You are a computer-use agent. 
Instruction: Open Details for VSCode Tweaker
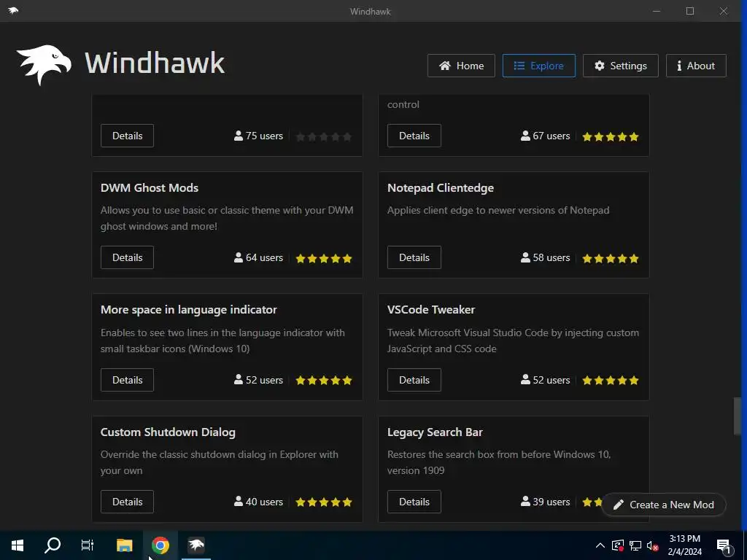coord(414,380)
